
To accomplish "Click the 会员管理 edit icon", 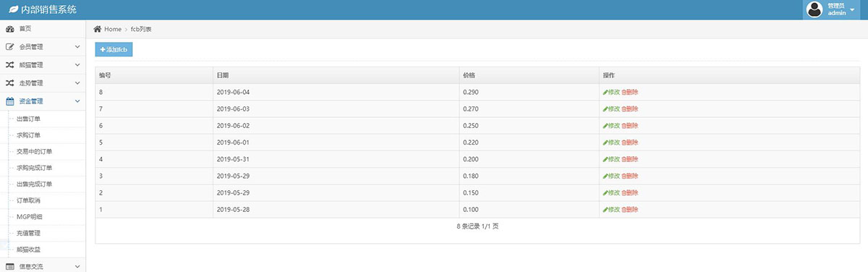I will [10, 47].
